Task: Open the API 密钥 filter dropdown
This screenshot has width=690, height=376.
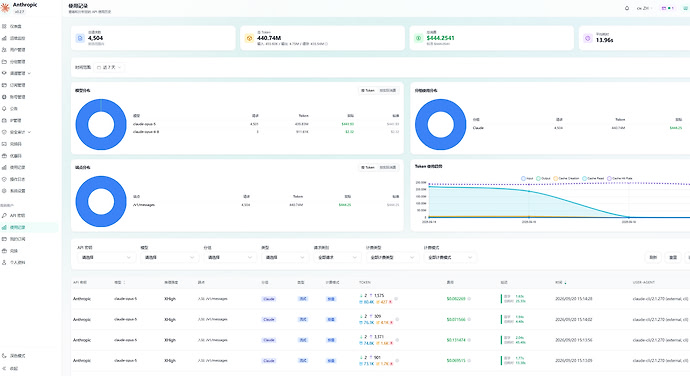Action: (x=106, y=257)
